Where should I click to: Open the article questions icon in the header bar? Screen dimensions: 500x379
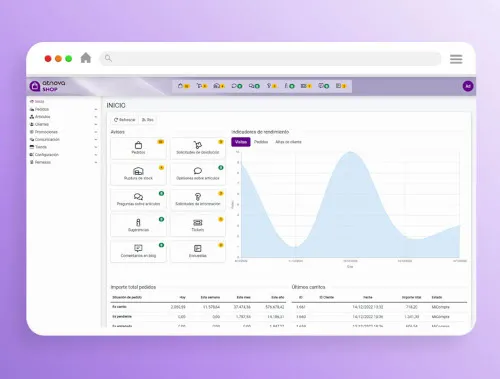click(x=254, y=86)
